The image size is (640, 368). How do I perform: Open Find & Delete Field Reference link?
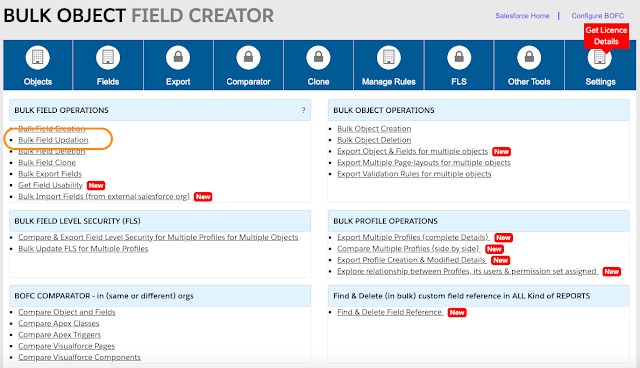pyautogui.click(x=390, y=312)
